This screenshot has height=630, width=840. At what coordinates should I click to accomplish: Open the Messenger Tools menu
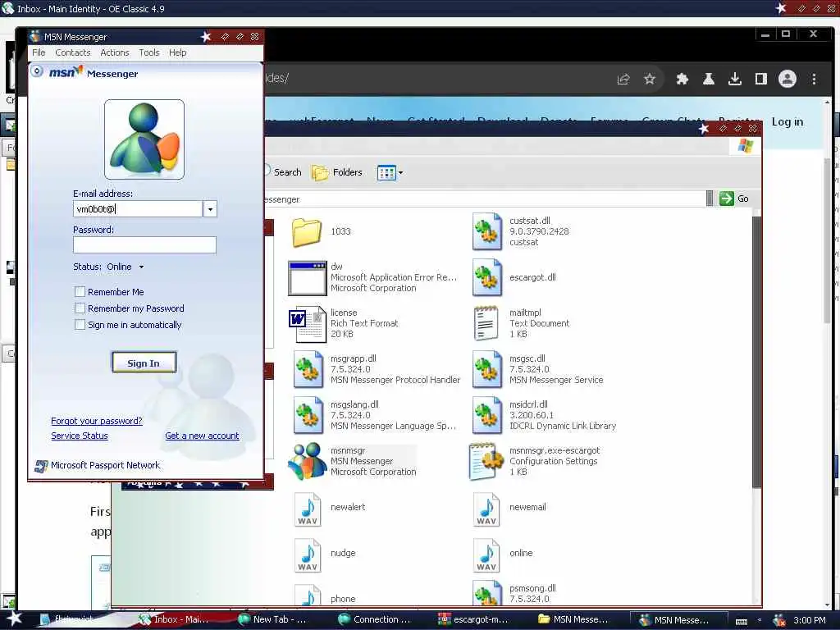coord(149,52)
